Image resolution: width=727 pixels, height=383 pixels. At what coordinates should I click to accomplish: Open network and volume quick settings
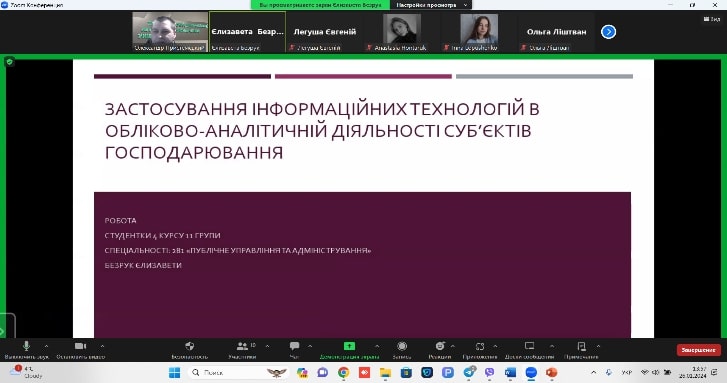point(656,372)
